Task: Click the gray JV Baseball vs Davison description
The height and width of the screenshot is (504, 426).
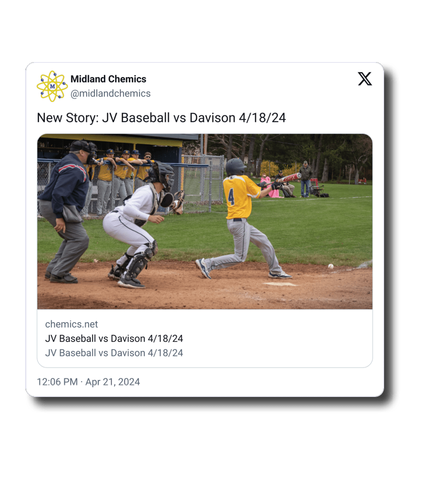Action: tap(114, 353)
